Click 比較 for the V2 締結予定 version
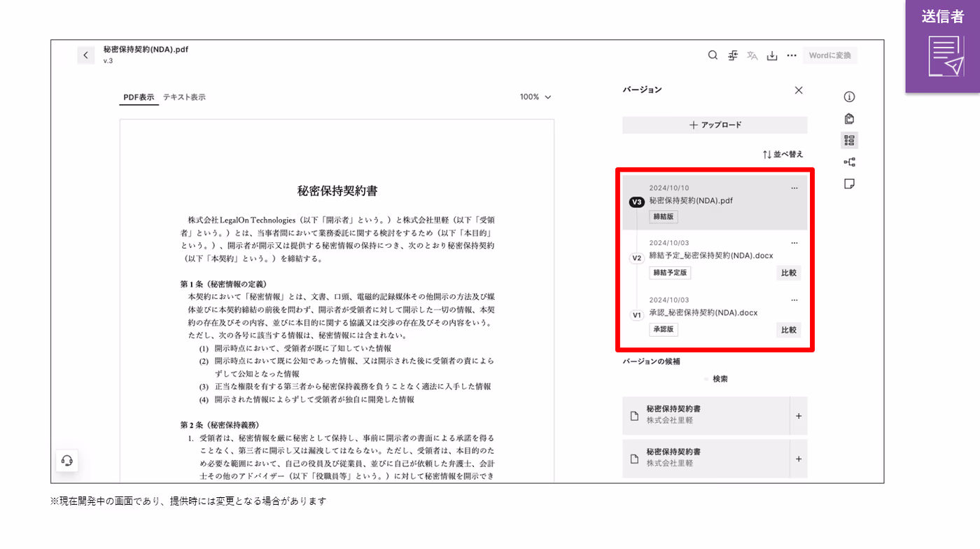The image size is (980, 549). click(788, 273)
